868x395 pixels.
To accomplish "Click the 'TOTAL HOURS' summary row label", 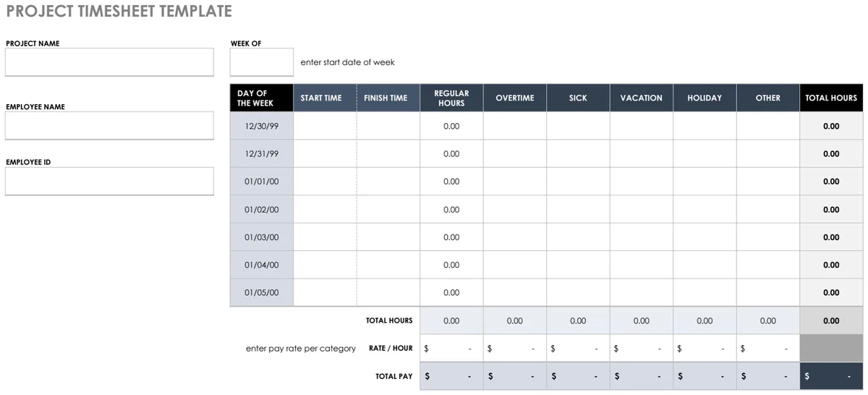I will click(x=389, y=320).
